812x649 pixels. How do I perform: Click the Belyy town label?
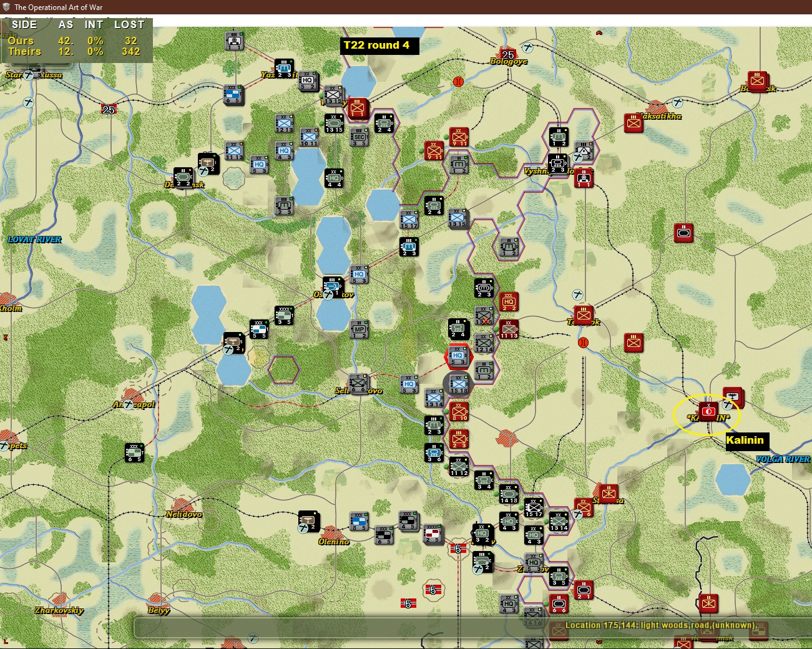pyautogui.click(x=159, y=610)
